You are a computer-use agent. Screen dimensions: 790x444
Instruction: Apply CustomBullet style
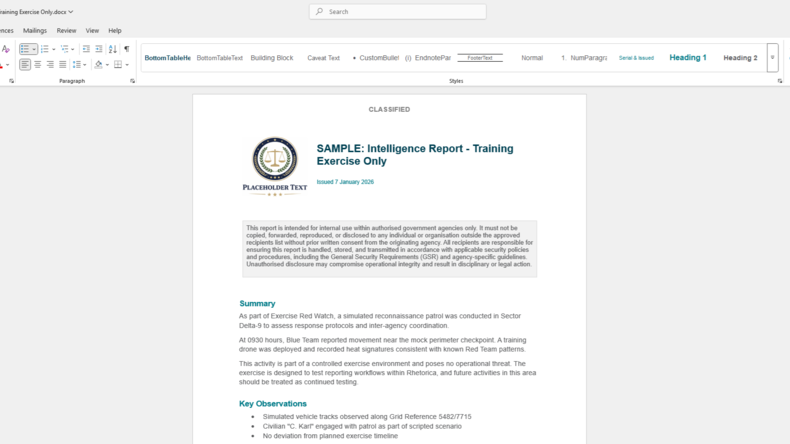376,58
